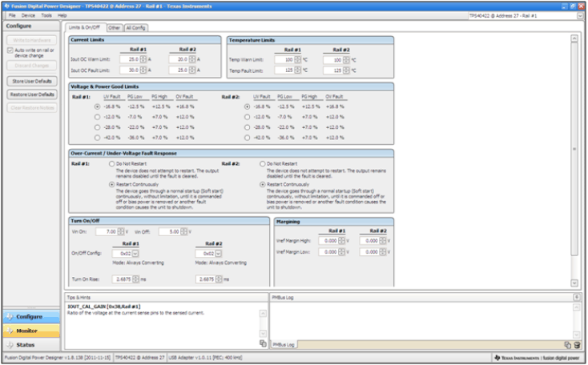This screenshot has width=588, height=365.
Task: Clear the PMBus Log trash icon
Action: [577, 345]
